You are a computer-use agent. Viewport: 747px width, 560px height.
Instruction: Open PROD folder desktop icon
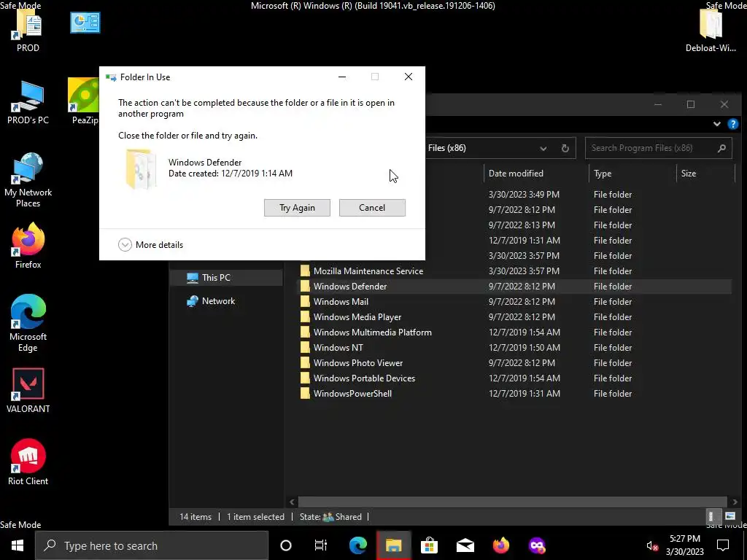tap(28, 31)
